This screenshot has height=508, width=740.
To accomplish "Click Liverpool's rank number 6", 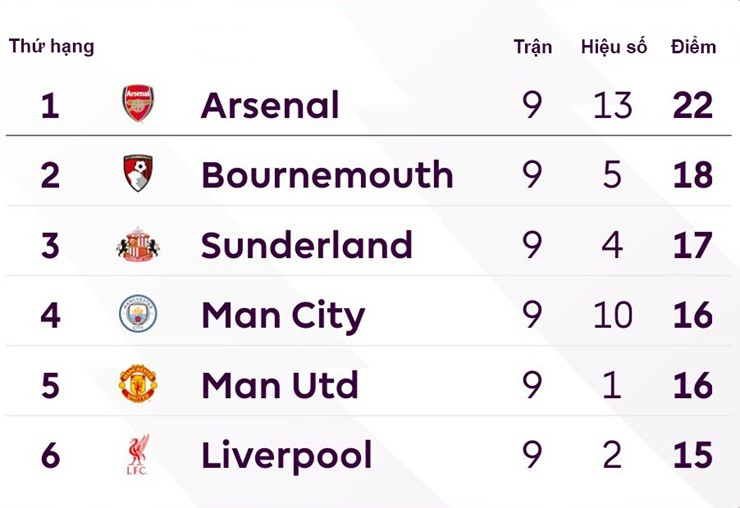I will pos(50,455).
